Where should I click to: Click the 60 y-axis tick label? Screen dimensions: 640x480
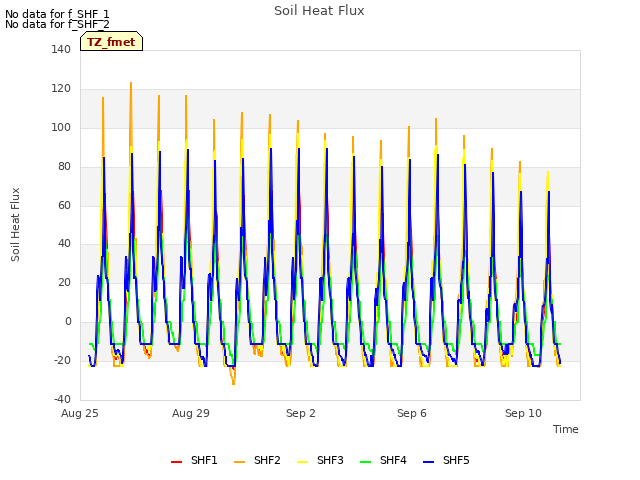64,205
